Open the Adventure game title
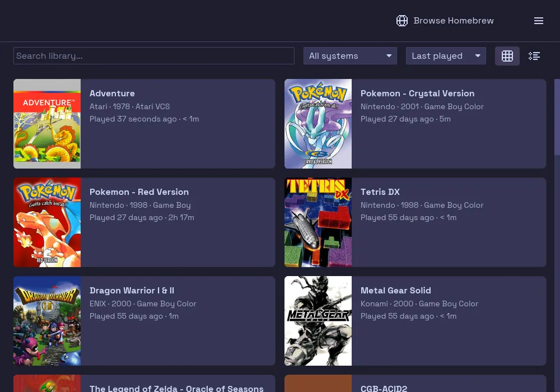560x392 pixels. [112, 94]
